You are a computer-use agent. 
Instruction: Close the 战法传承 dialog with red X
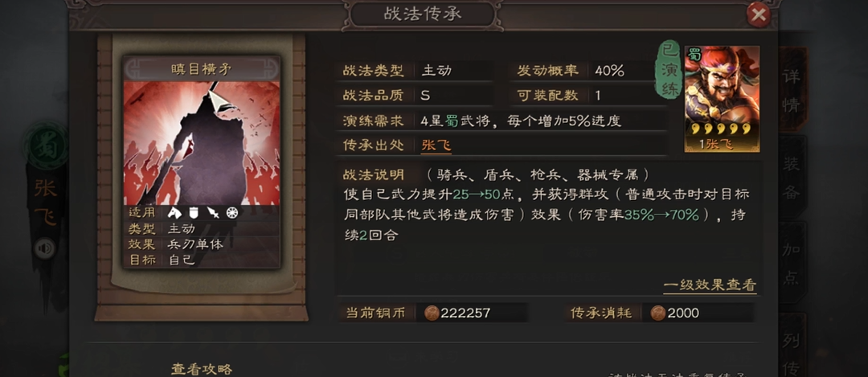pos(758,15)
